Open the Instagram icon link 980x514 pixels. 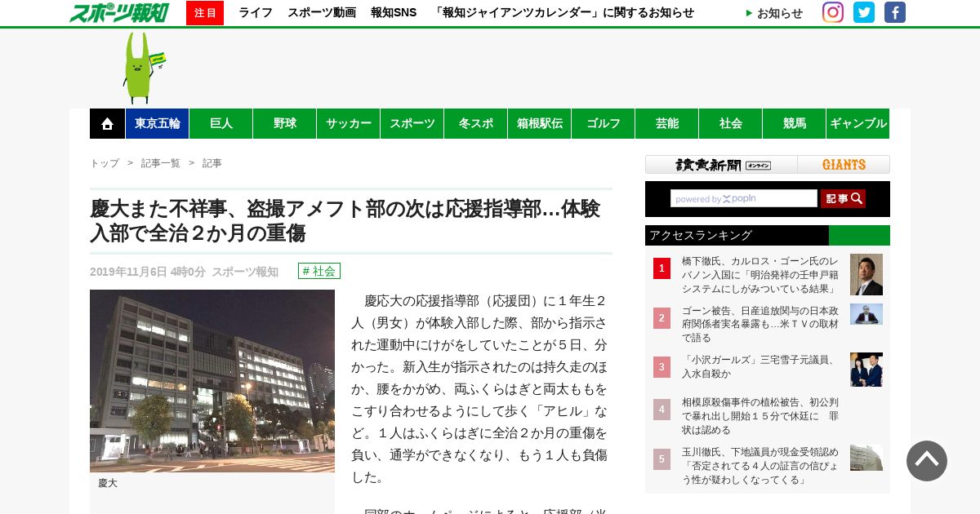point(832,12)
